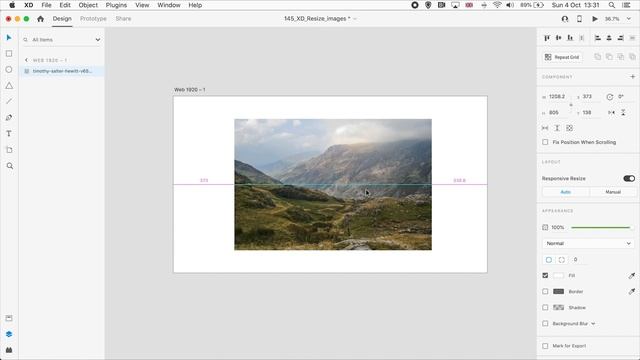Open the Layers panel icon
This screenshot has width=640, height=360.
click(9, 334)
